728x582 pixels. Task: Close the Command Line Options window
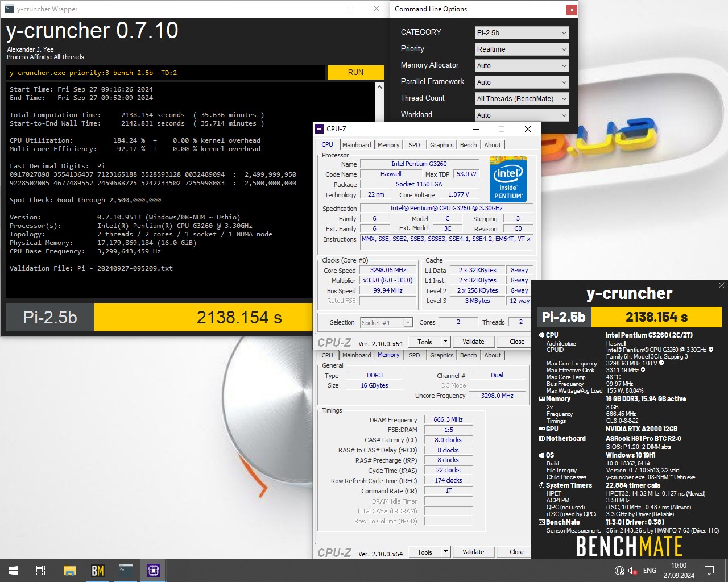tap(571, 10)
